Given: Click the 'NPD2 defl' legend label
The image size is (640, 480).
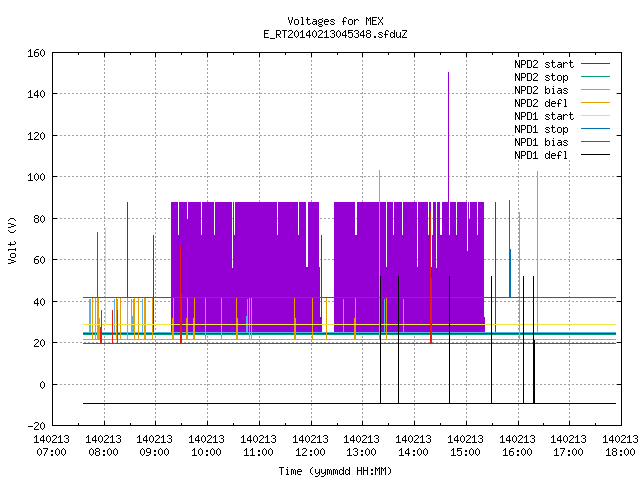Looking at the screenshot, I should [x=541, y=103].
